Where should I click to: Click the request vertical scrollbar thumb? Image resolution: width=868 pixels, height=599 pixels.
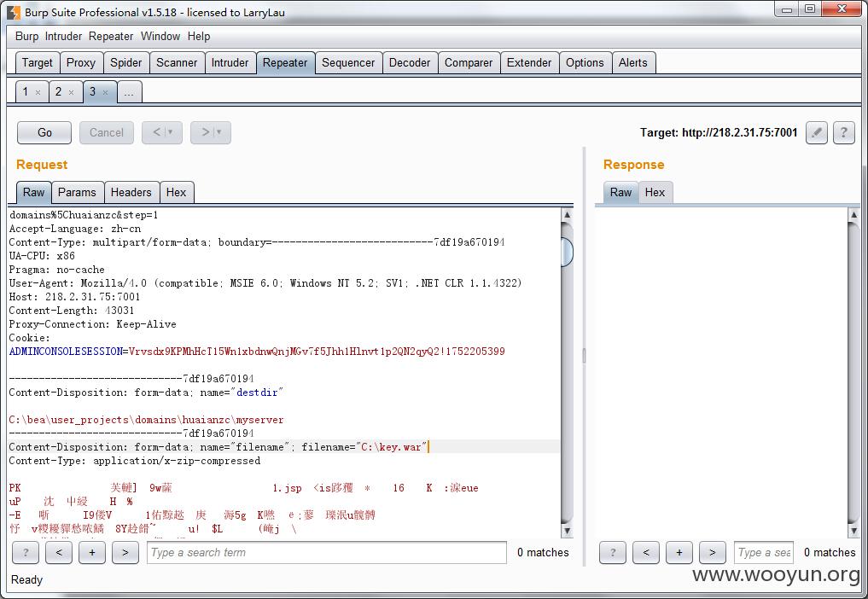(567, 252)
